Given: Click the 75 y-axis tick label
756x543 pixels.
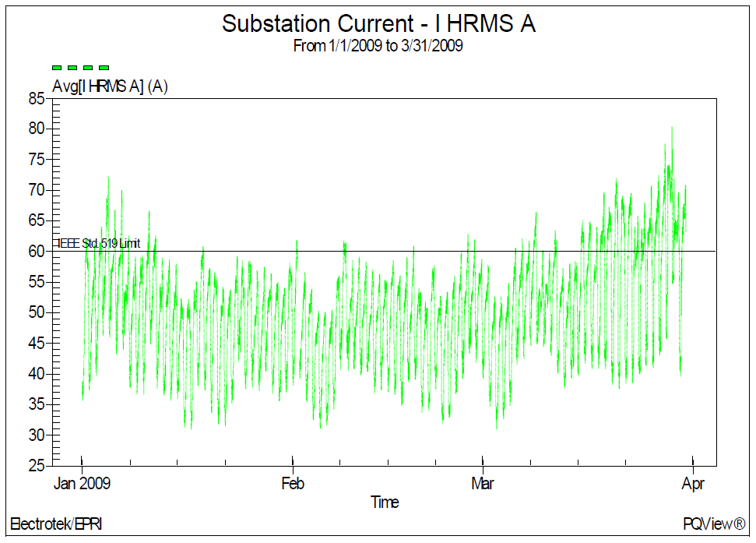Looking at the screenshot, I should 36,159.
